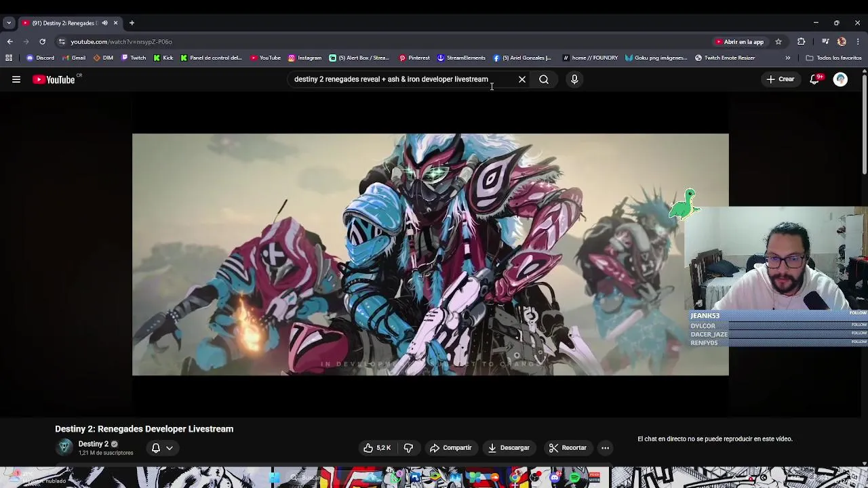868x488 pixels.
Task: Open the Destiny 2 channel avatar
Action: 64,447
